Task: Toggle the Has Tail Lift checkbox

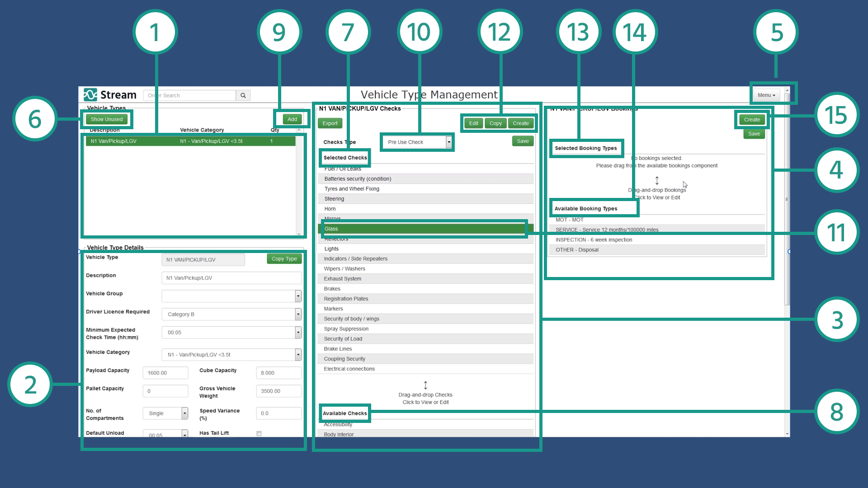Action: pyautogui.click(x=259, y=433)
